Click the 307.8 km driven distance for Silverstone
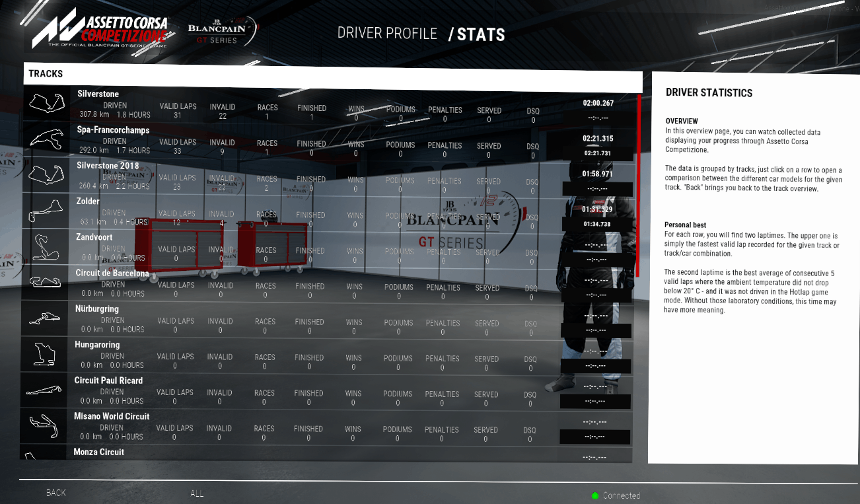 pos(94,114)
